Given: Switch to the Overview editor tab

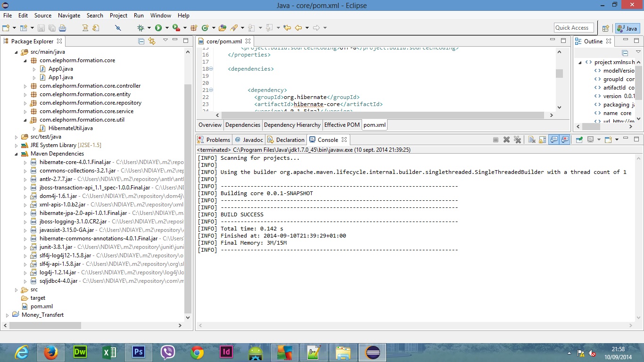Looking at the screenshot, I should [210, 125].
